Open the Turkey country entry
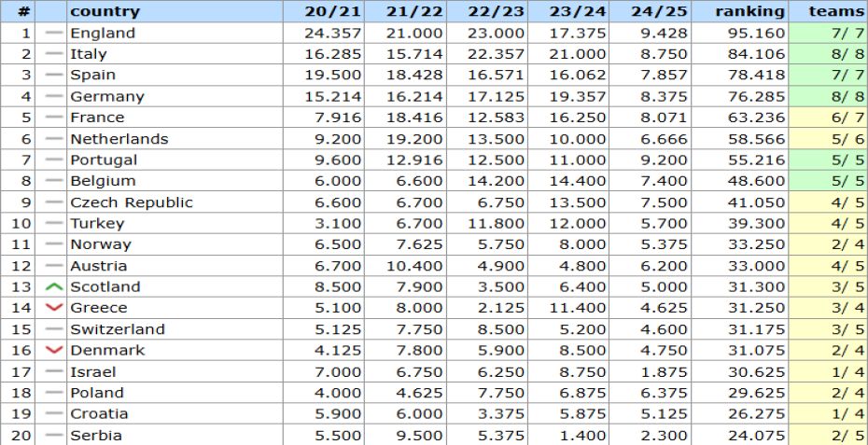This screenshot has height=445, width=868. click(97, 224)
